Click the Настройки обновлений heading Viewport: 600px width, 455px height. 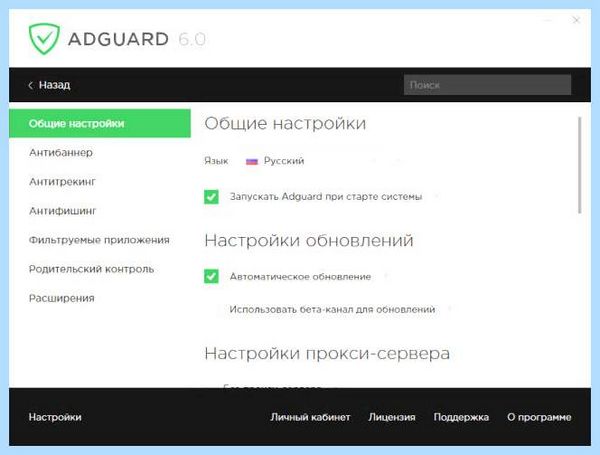click(309, 241)
